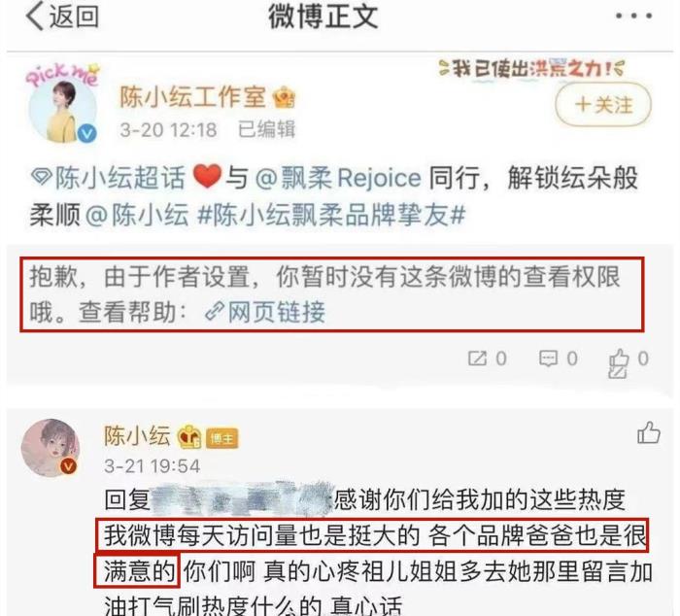The image size is (680, 616).
Task: Tap the comment icon on quoted post
Action: (559, 359)
